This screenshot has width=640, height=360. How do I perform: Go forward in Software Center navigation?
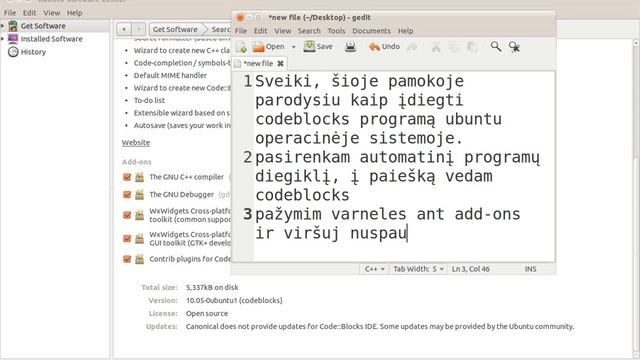pos(138,29)
